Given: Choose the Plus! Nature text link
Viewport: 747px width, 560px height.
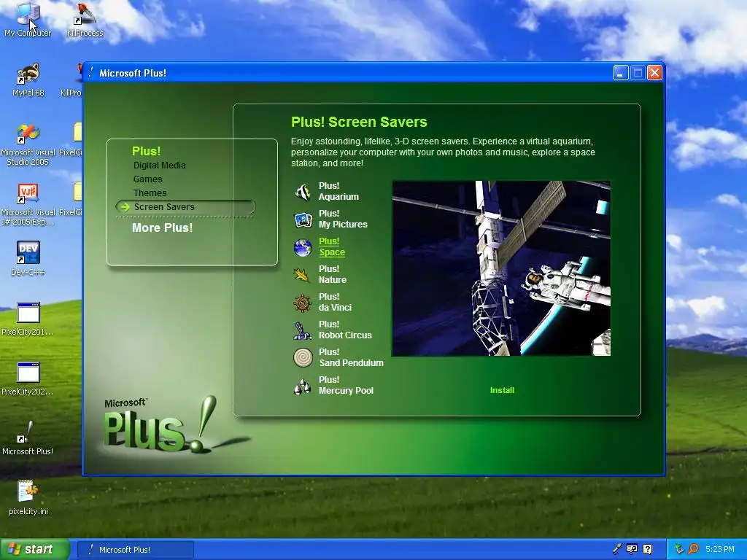Looking at the screenshot, I should [x=333, y=274].
